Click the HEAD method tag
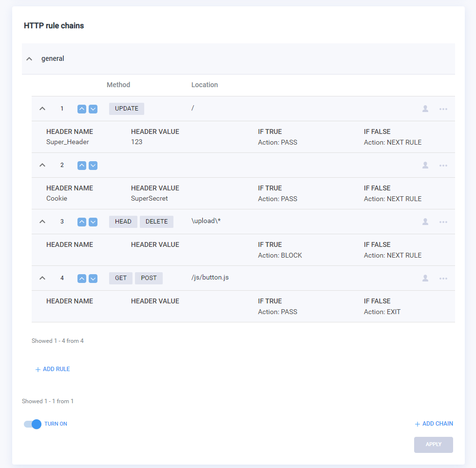This screenshot has width=476, height=468. click(x=123, y=222)
